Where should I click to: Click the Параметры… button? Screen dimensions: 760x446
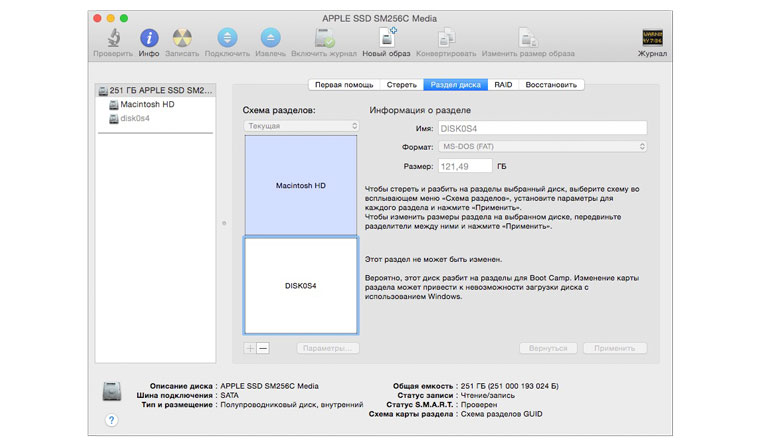click(x=328, y=348)
